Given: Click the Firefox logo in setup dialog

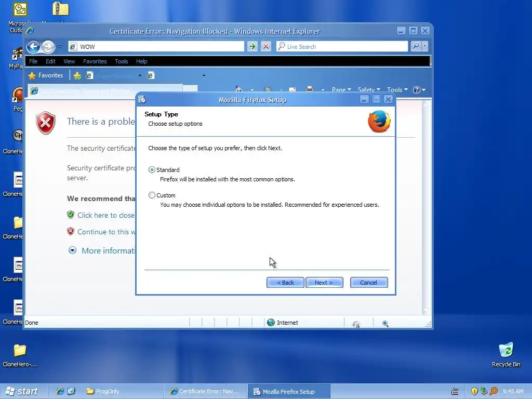Looking at the screenshot, I should point(379,121).
